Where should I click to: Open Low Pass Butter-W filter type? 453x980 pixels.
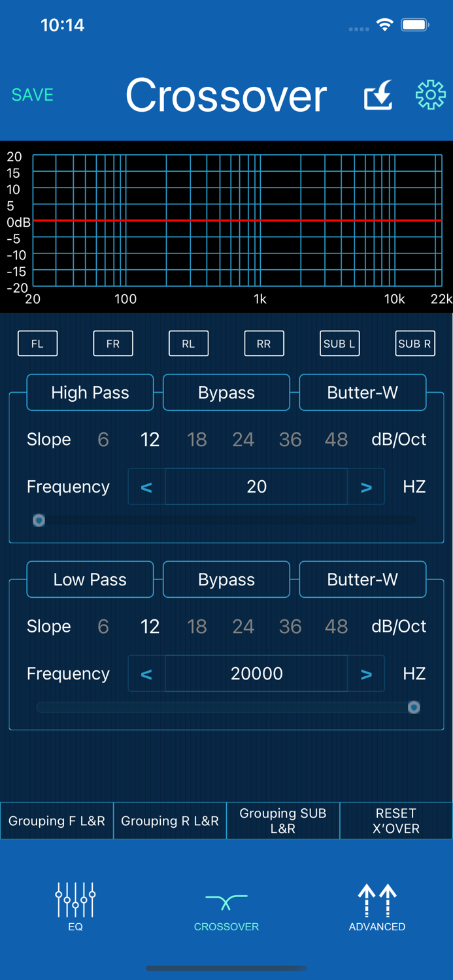pyautogui.click(x=363, y=580)
